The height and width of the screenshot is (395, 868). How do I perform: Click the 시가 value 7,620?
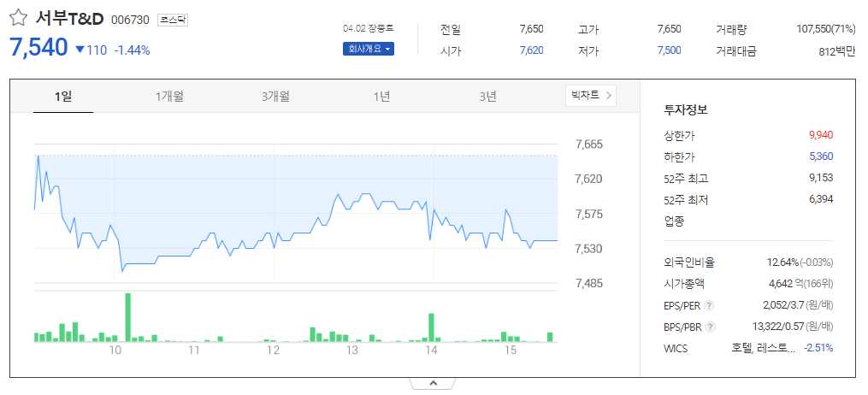(x=531, y=50)
